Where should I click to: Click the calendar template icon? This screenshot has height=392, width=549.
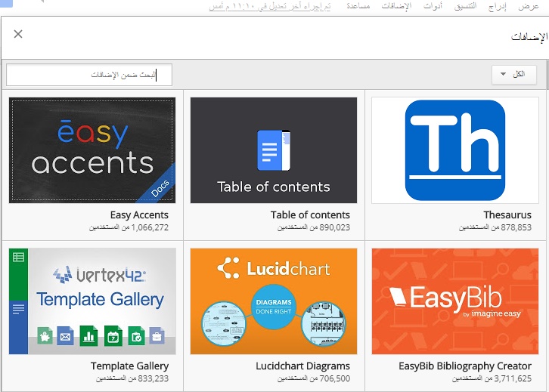pyautogui.click(x=113, y=336)
